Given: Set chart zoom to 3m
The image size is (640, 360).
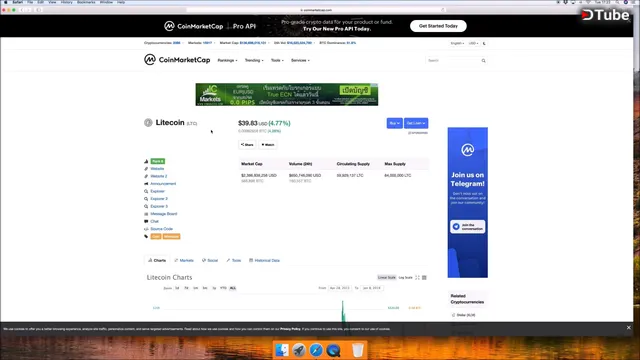Looking at the screenshot, I should 205,288.
